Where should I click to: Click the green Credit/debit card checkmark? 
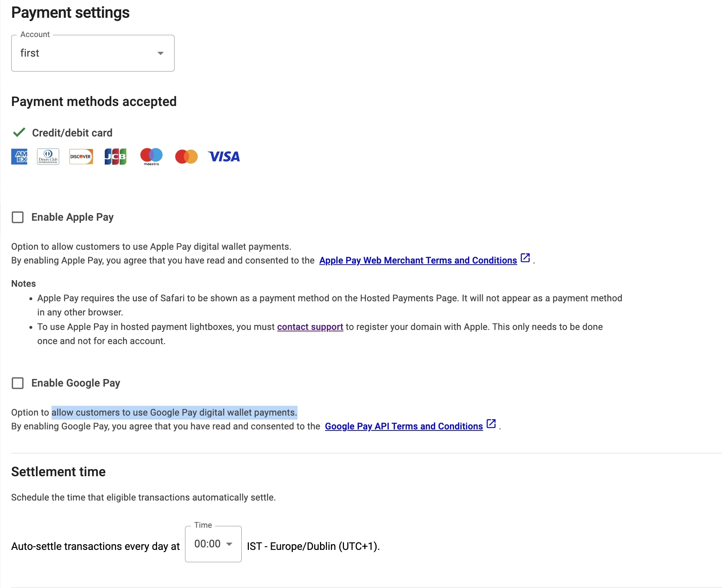[x=19, y=132]
